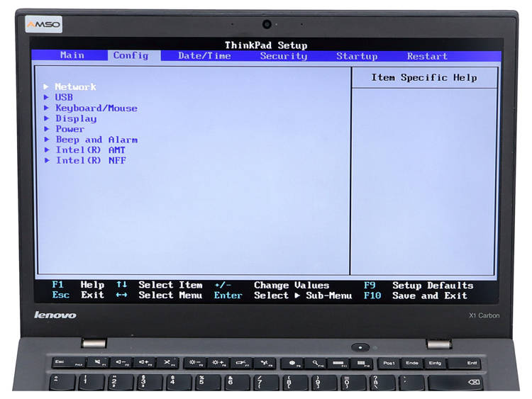
Task: Expand the Network submenu
Action: tap(75, 87)
